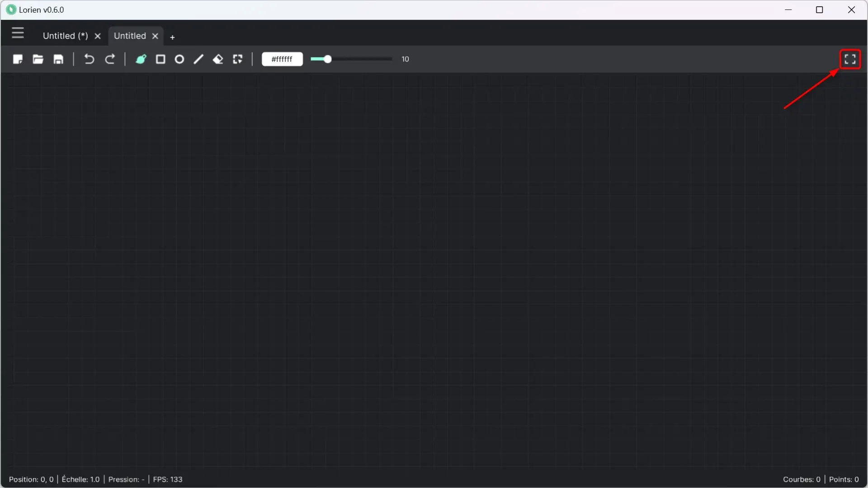The height and width of the screenshot is (488, 868).
Task: Click the Points: 0 status text
Action: tap(844, 479)
